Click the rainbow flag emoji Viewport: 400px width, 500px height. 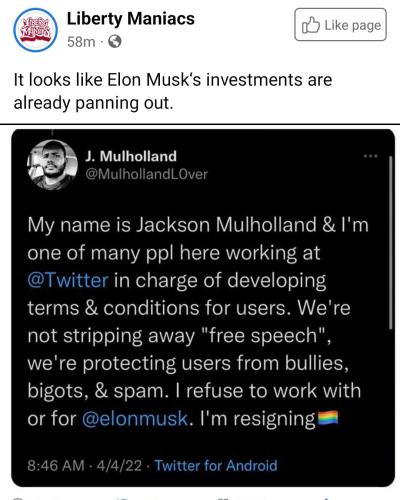coord(328,418)
